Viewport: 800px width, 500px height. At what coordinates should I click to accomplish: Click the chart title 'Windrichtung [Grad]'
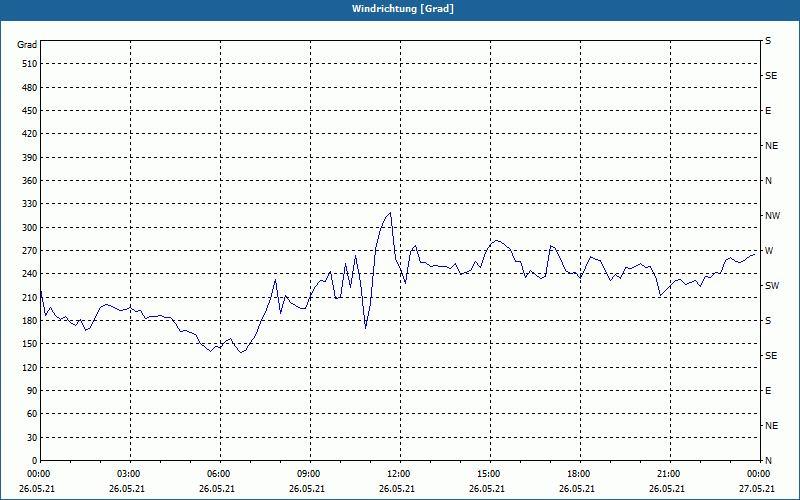coord(403,9)
